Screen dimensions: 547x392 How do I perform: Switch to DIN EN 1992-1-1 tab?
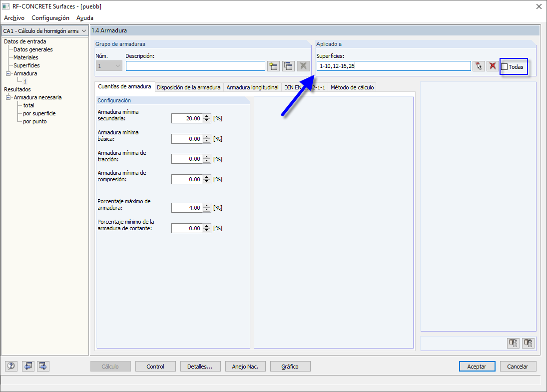tap(305, 87)
